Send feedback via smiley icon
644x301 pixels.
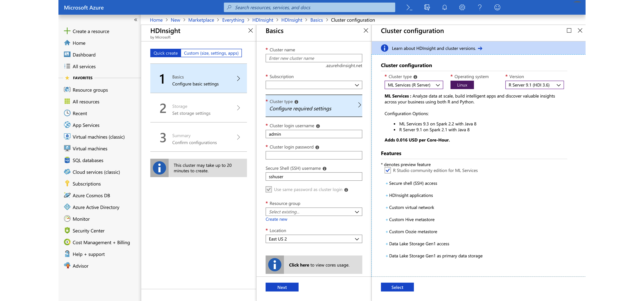coord(497,8)
